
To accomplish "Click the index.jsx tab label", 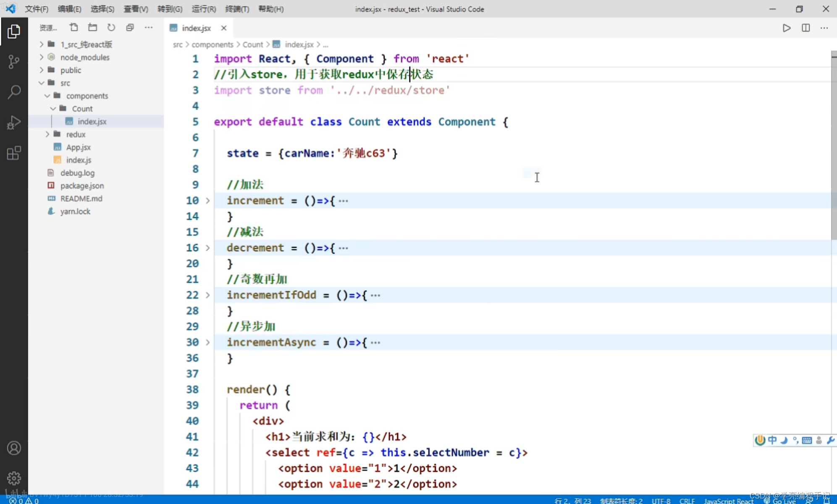I will 196,27.
